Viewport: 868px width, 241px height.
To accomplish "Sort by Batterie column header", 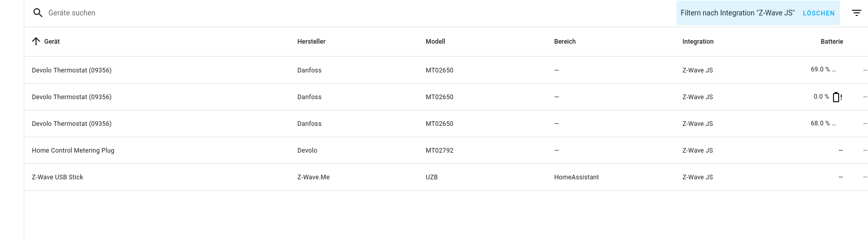I will pyautogui.click(x=831, y=42).
